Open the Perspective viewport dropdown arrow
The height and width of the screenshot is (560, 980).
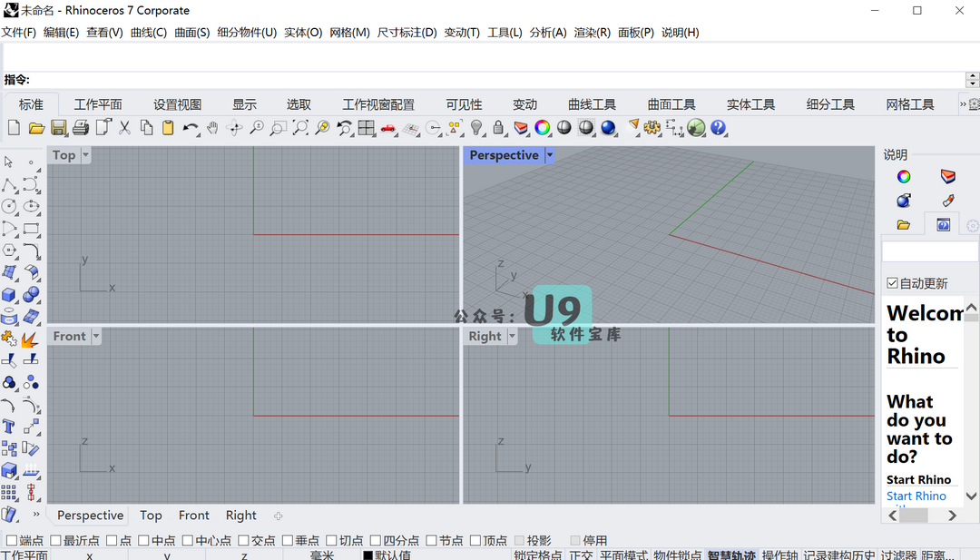[x=550, y=155]
